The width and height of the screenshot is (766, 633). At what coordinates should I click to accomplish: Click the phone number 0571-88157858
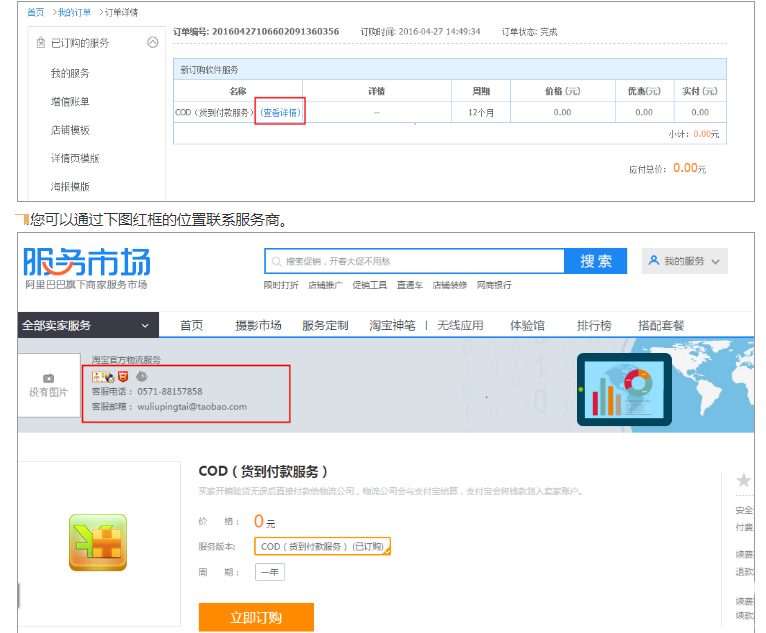coord(170,391)
